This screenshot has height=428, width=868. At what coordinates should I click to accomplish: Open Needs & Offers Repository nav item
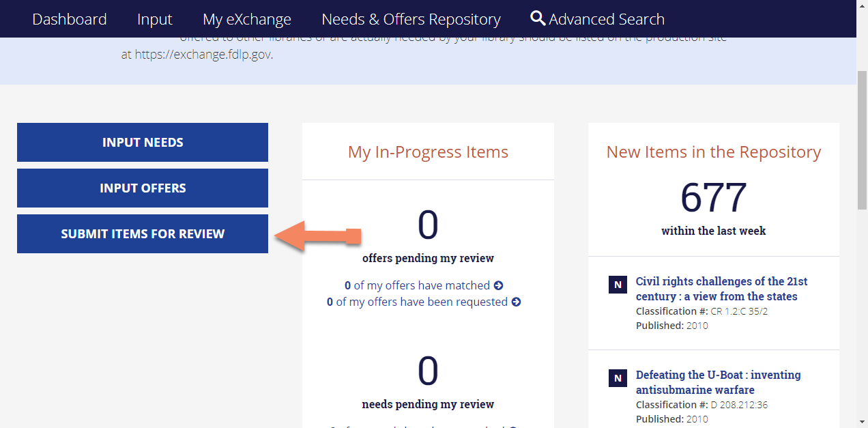click(411, 19)
